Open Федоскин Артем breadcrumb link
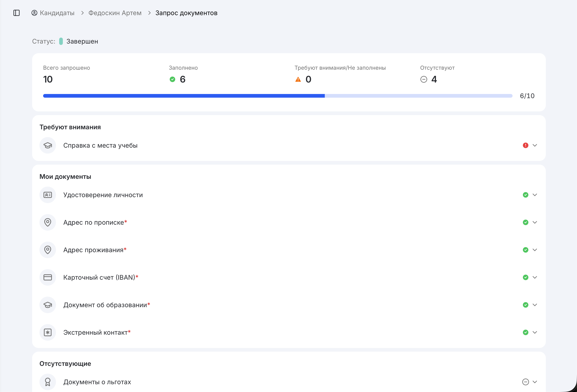The height and width of the screenshot is (392, 577). 115,13
